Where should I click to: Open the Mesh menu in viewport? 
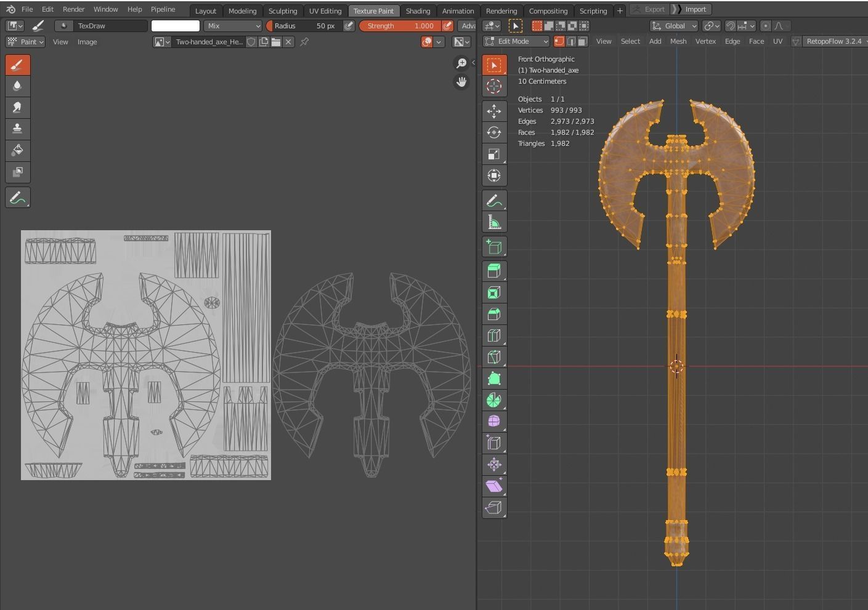(x=678, y=41)
